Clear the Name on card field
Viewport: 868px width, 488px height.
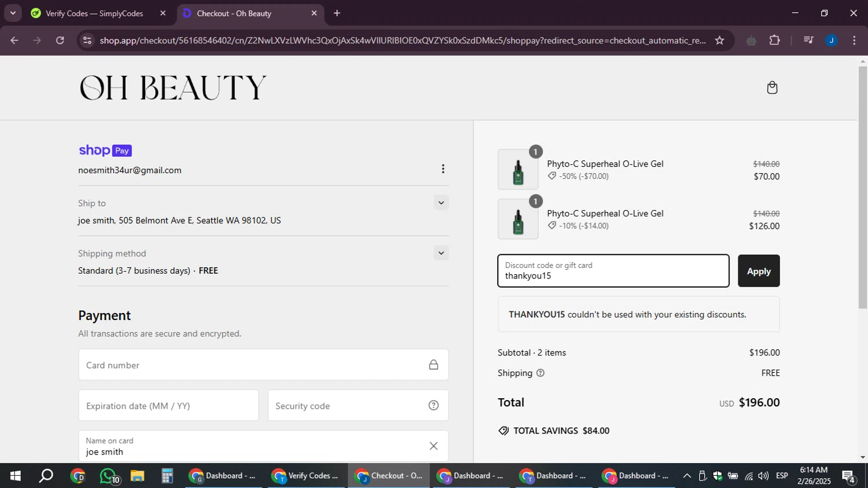[x=433, y=446]
